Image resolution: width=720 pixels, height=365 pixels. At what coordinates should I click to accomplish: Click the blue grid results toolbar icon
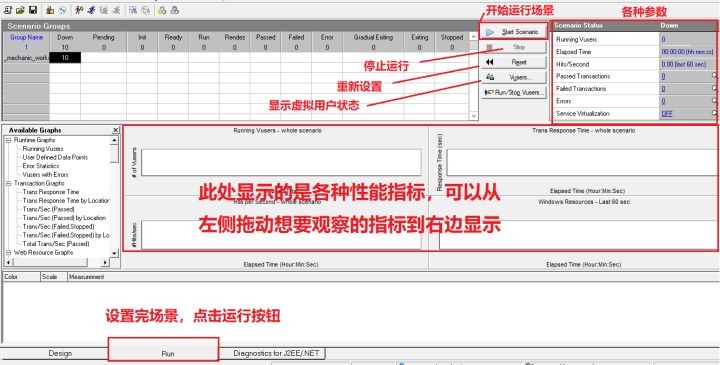133,10
